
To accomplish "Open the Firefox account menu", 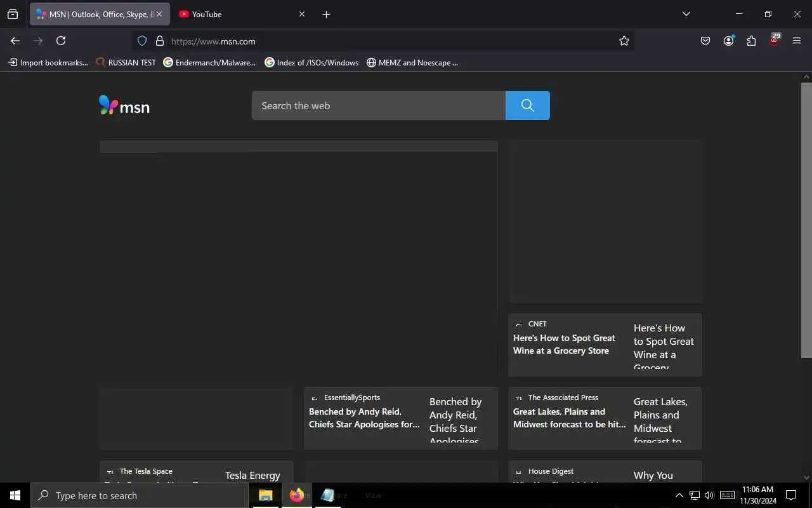I will 728,41.
